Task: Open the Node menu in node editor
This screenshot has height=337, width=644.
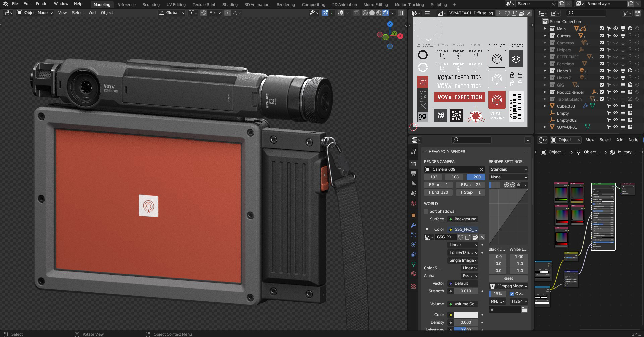Action: 633,140
